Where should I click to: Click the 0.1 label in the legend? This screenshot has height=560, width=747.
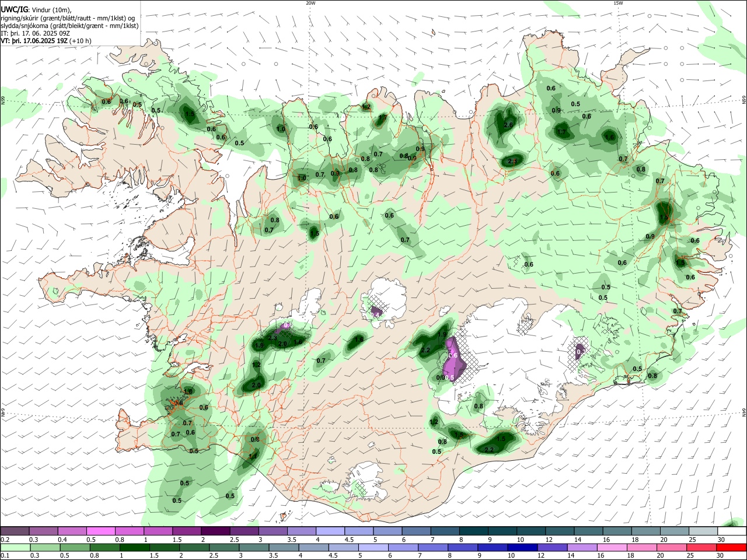pyautogui.click(x=5, y=556)
